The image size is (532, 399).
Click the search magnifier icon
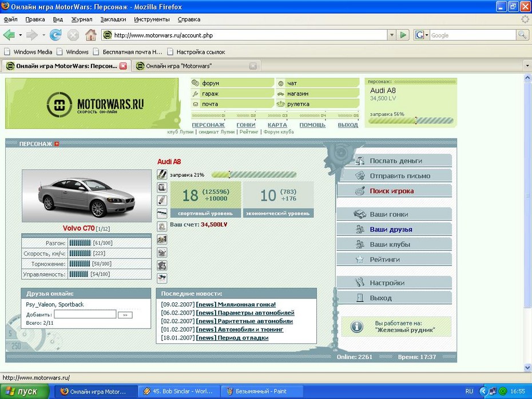[522, 35]
